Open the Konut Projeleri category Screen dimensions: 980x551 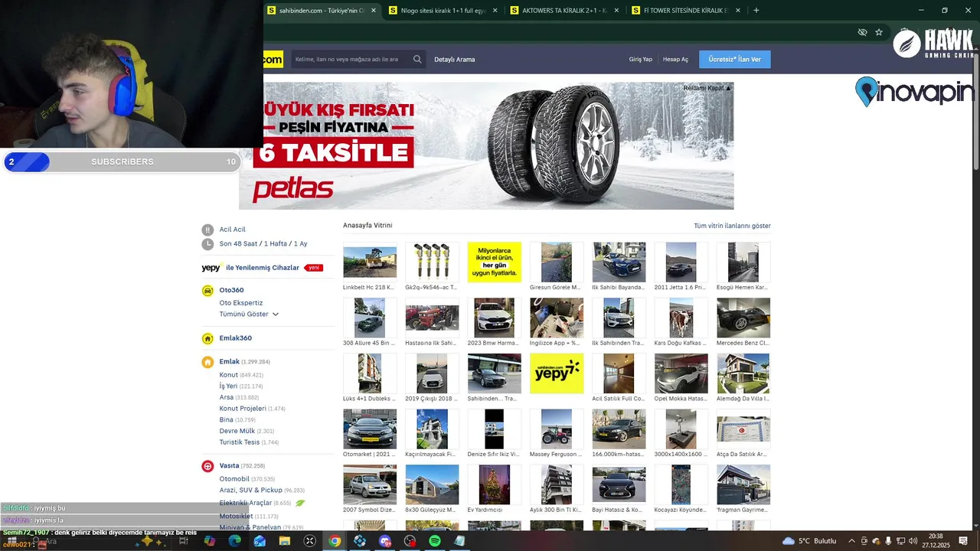pos(243,409)
